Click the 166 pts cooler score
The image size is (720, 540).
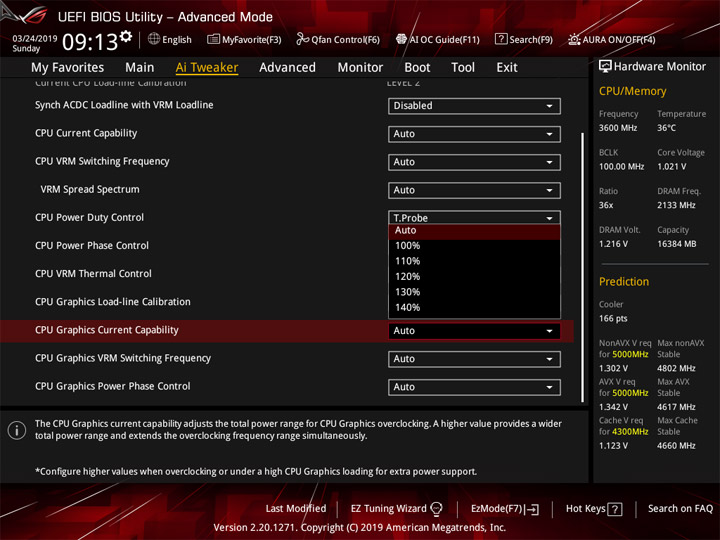[x=613, y=319]
